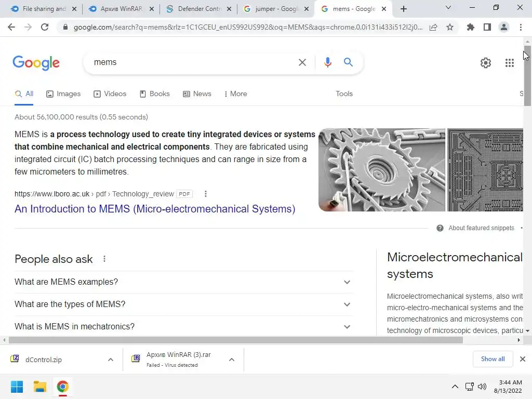
Task: Expand 'What are MEMS examples?'
Action: (184, 282)
